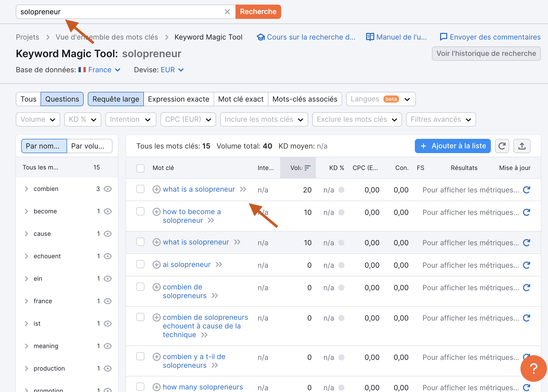Open the Volume filter dropdown
Screen dimensions: 548x392
click(38, 119)
